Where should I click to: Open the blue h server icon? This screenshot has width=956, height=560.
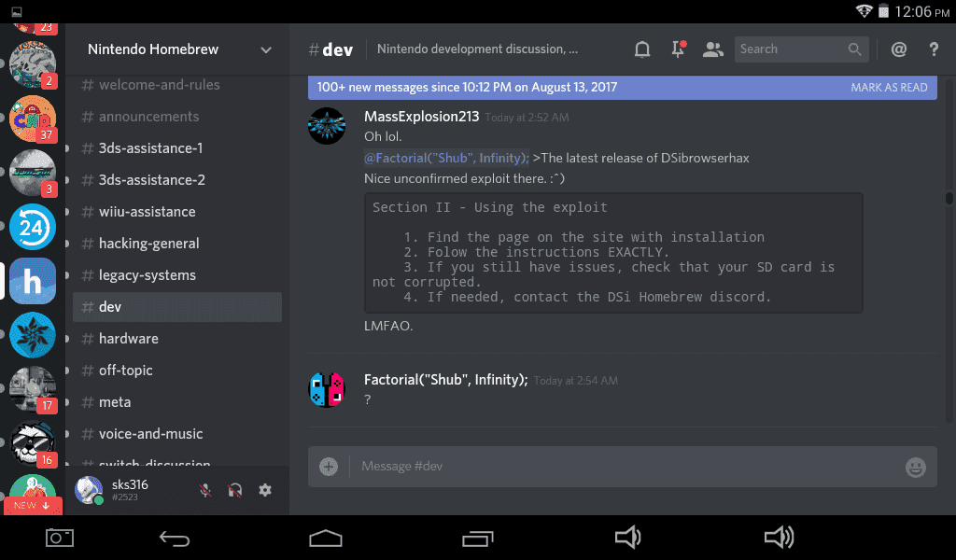(33, 281)
